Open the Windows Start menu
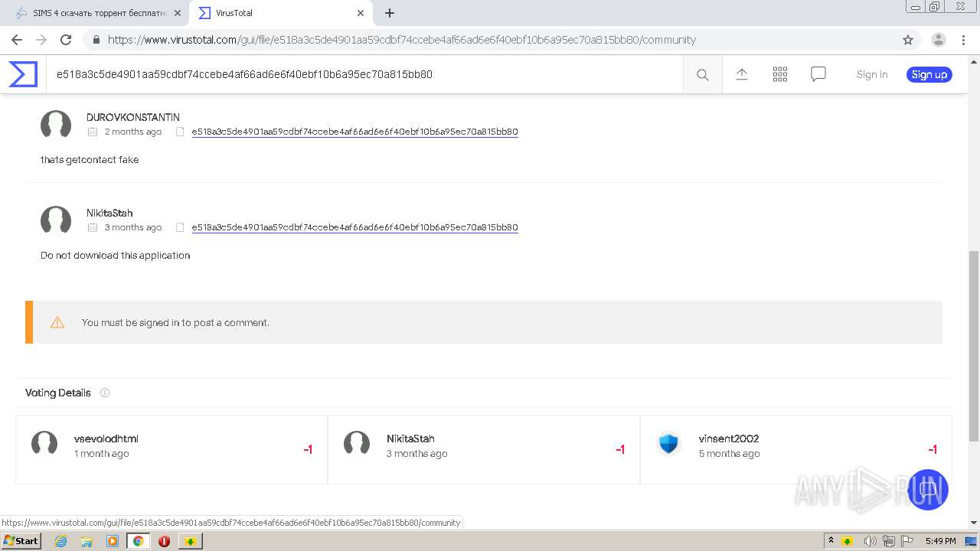Image resolution: width=980 pixels, height=551 pixels. coord(21,540)
